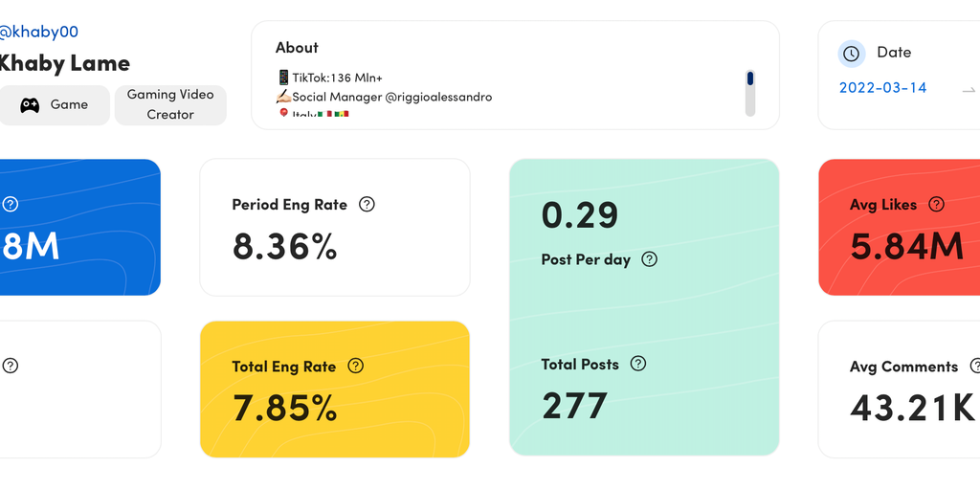Click the date range arrow
Image resolution: width=980 pixels, height=490 pixels.
969,89
